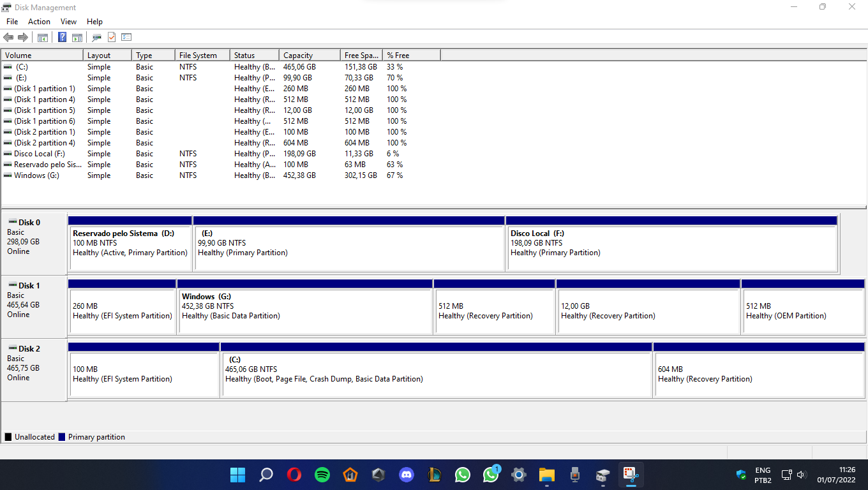Click the ENG PTB2 language indicator
The width and height of the screenshot is (868, 490).
coord(763,475)
